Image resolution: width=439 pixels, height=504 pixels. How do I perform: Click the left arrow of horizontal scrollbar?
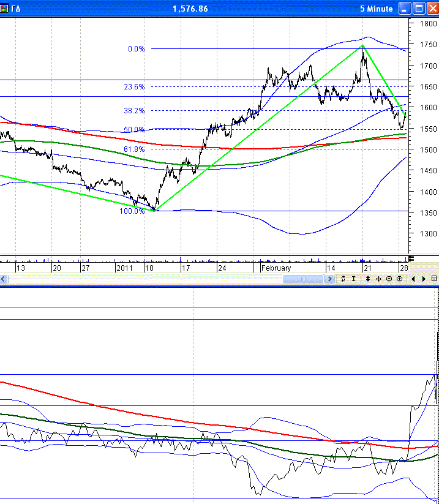pyautogui.click(x=3, y=279)
